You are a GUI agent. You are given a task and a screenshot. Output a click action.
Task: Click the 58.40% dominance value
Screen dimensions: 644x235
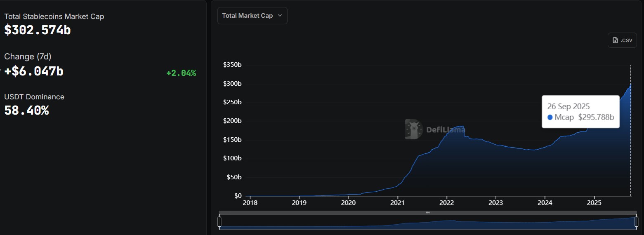click(x=26, y=110)
